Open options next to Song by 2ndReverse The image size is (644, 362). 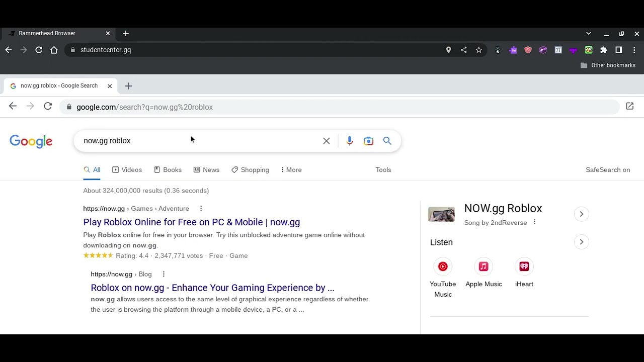534,222
